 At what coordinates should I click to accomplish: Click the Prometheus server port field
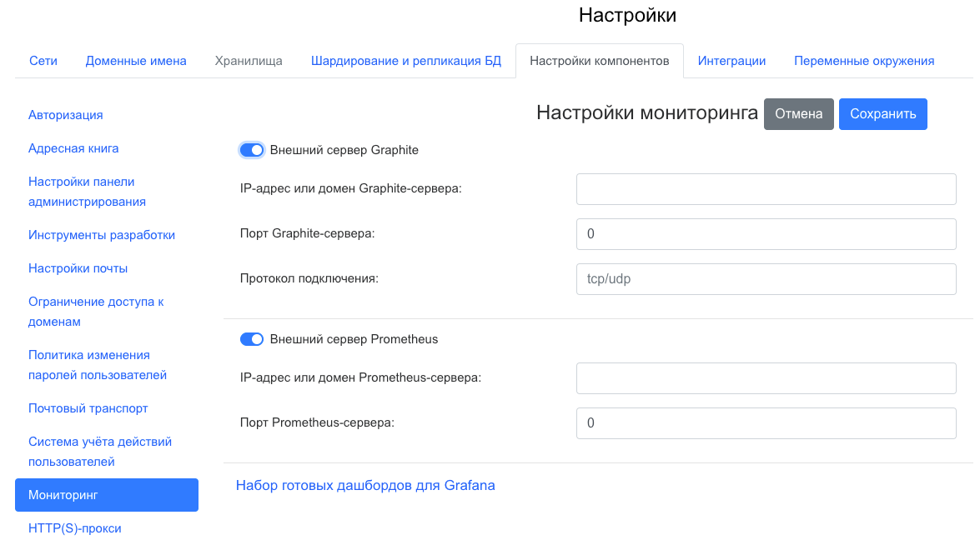(765, 423)
